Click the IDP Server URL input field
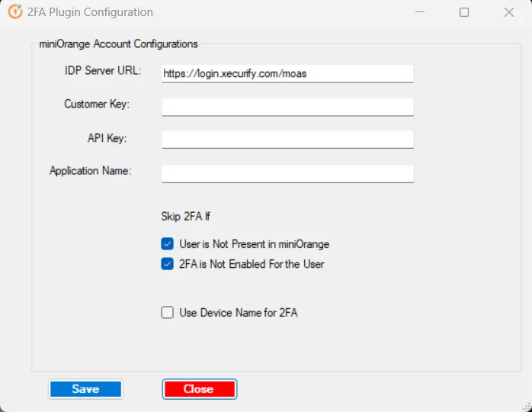Viewport: 532px width, 412px height. coord(287,73)
